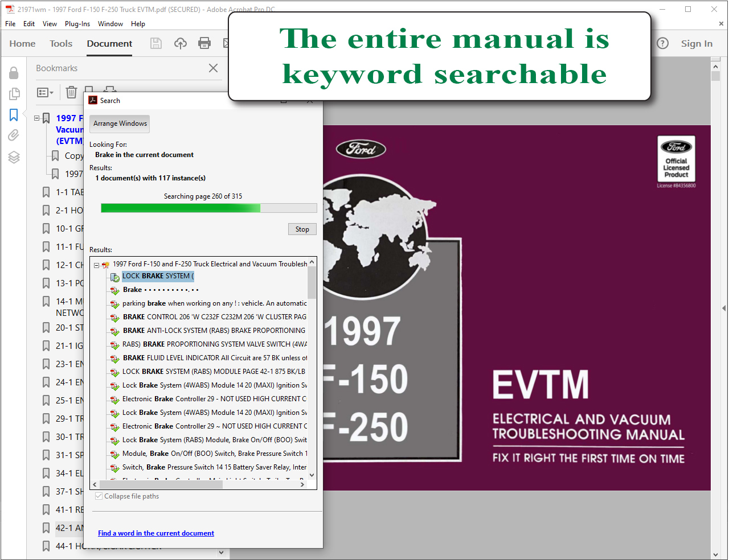Open the selected 42-1 bookmark entry

[69, 528]
